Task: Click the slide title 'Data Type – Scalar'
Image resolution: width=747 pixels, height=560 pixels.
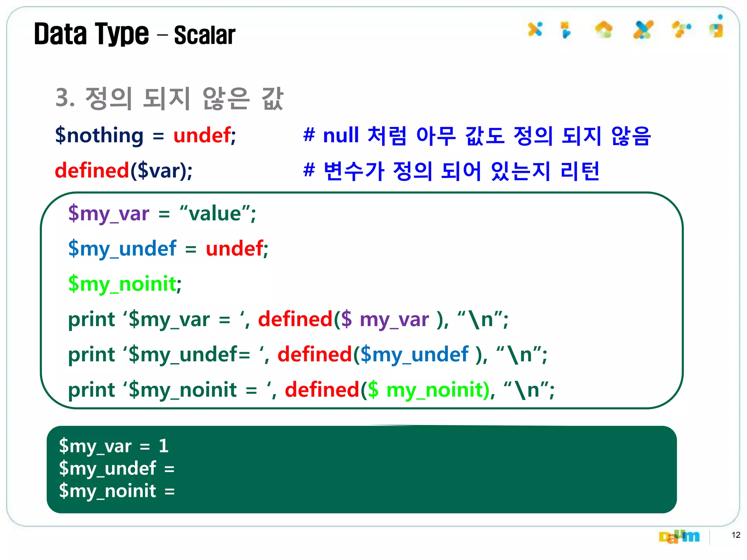Action: tap(135, 34)
